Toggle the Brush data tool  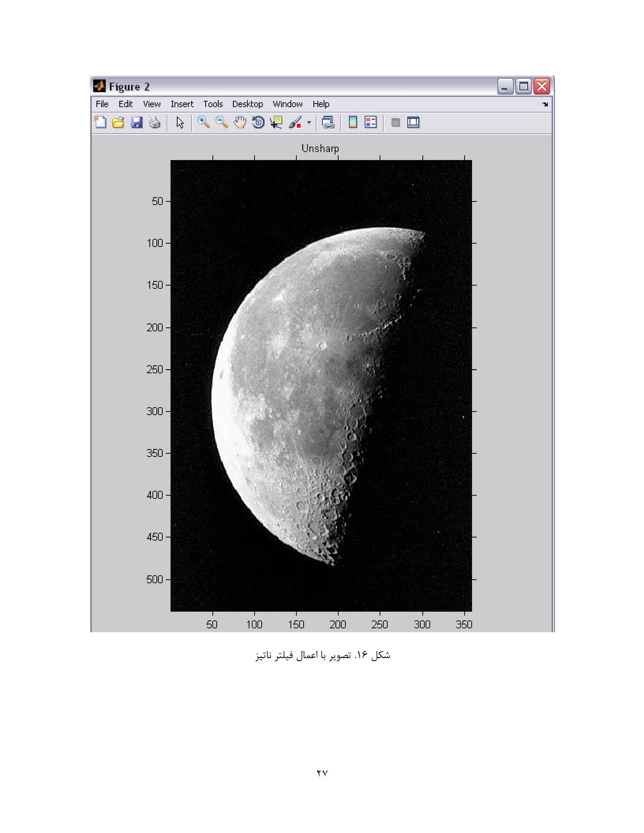tap(295, 122)
